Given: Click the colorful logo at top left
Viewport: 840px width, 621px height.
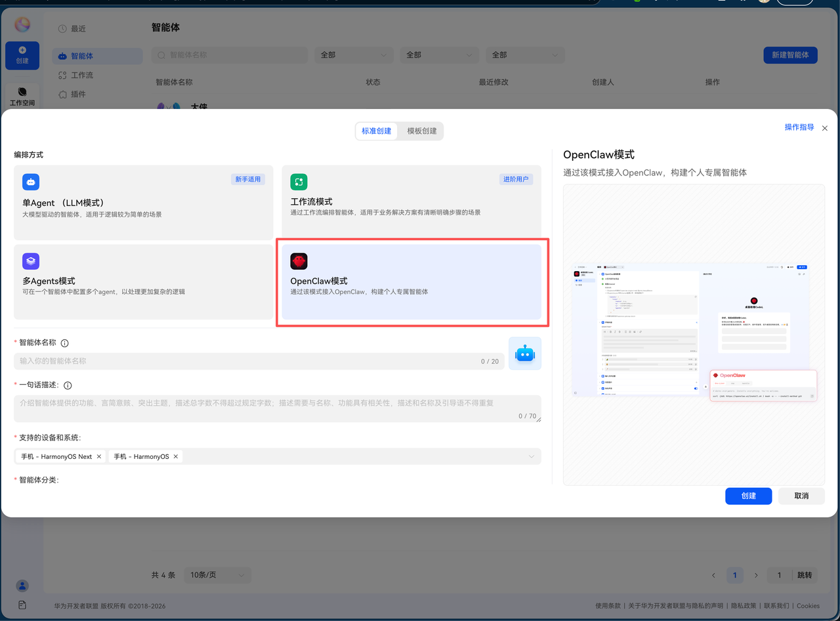Looking at the screenshot, I should click(22, 25).
